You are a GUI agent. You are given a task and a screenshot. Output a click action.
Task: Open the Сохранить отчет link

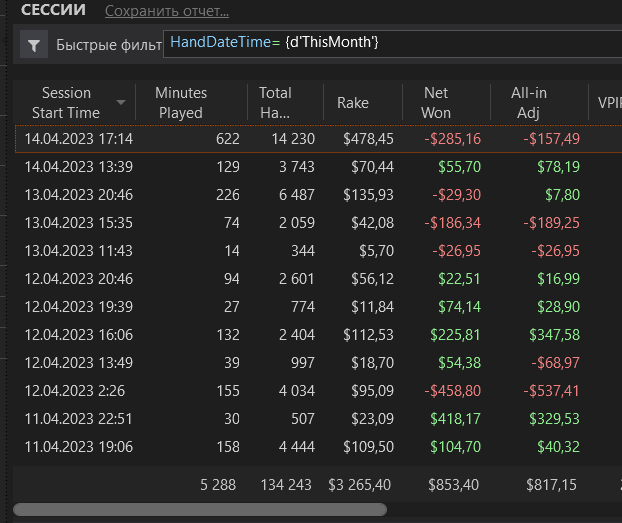coord(167,11)
